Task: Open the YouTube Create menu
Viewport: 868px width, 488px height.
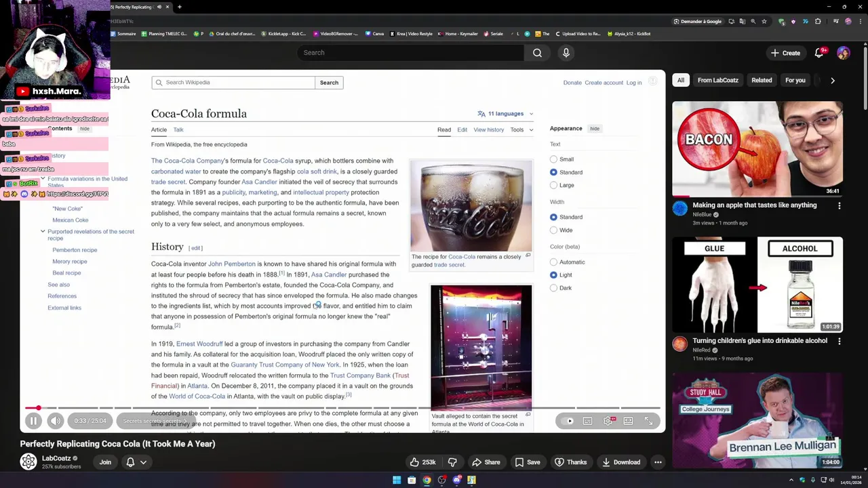Action: pos(785,53)
